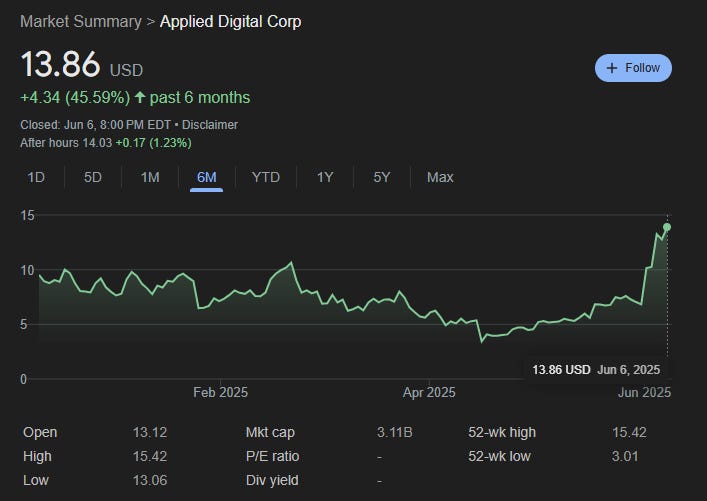Viewport: 707px width, 501px height.
Task: Show the YTD chart range
Action: click(x=266, y=177)
